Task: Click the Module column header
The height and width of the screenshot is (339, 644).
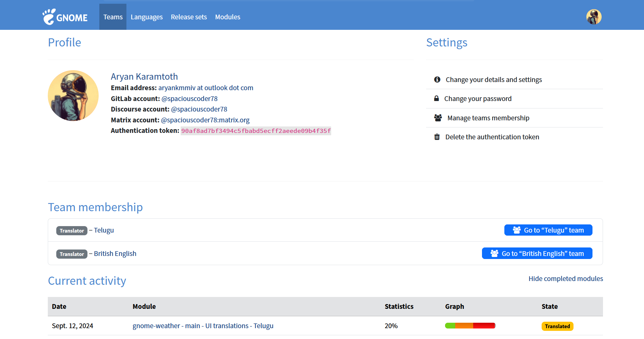Action: coord(144,306)
